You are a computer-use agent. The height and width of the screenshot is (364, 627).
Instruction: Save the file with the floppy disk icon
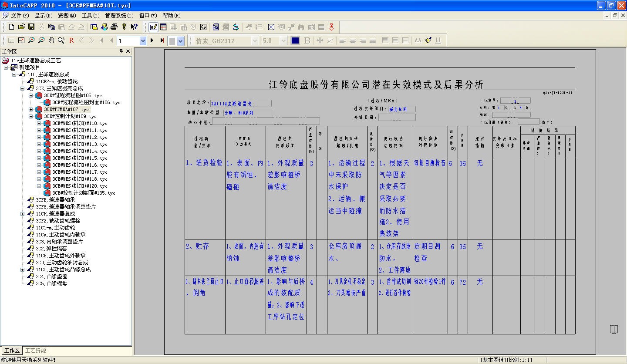tap(31, 27)
